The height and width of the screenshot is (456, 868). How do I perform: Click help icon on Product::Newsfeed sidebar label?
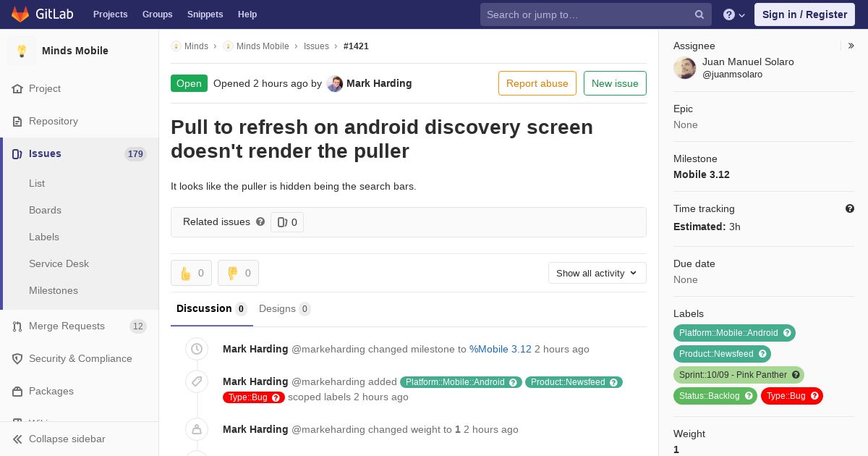[x=762, y=354]
